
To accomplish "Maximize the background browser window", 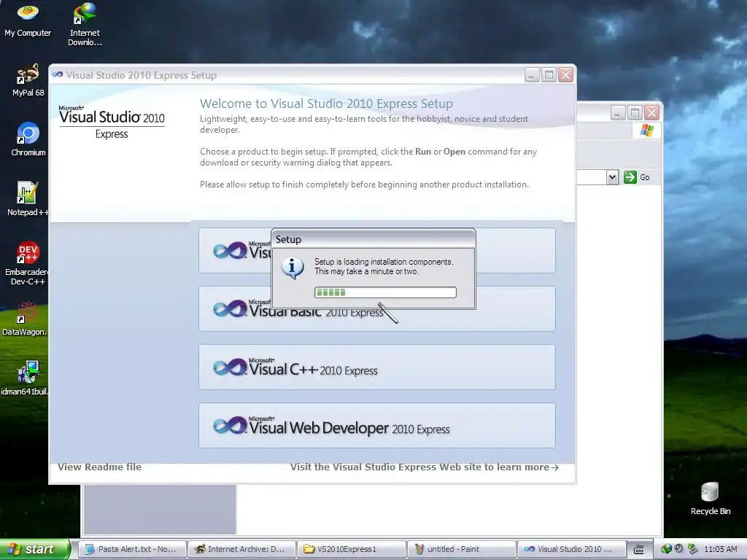I will click(x=635, y=113).
